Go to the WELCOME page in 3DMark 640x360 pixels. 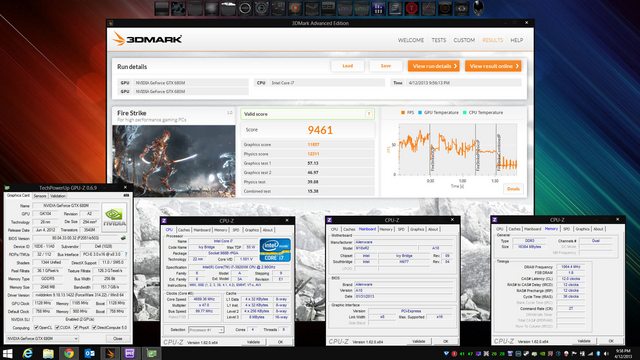[x=411, y=40]
